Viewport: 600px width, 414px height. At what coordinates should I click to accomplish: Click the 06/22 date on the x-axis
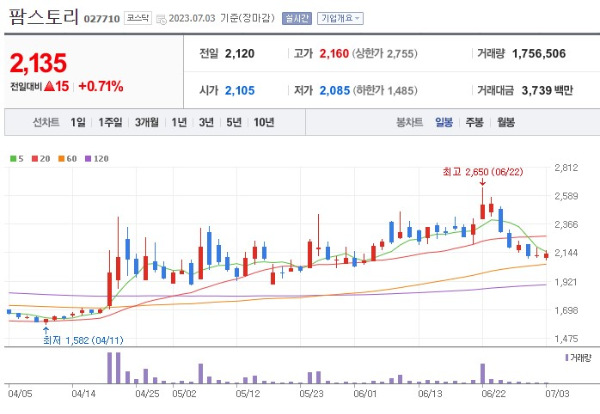coord(493,394)
